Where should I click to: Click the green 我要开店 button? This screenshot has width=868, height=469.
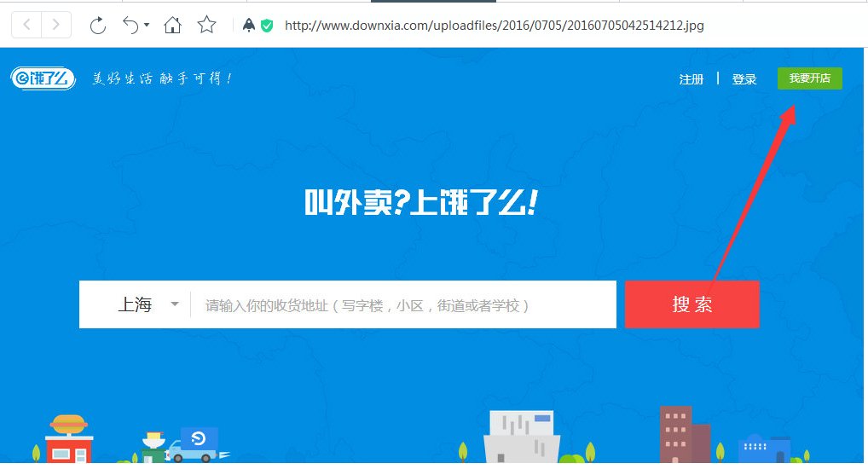coord(810,78)
